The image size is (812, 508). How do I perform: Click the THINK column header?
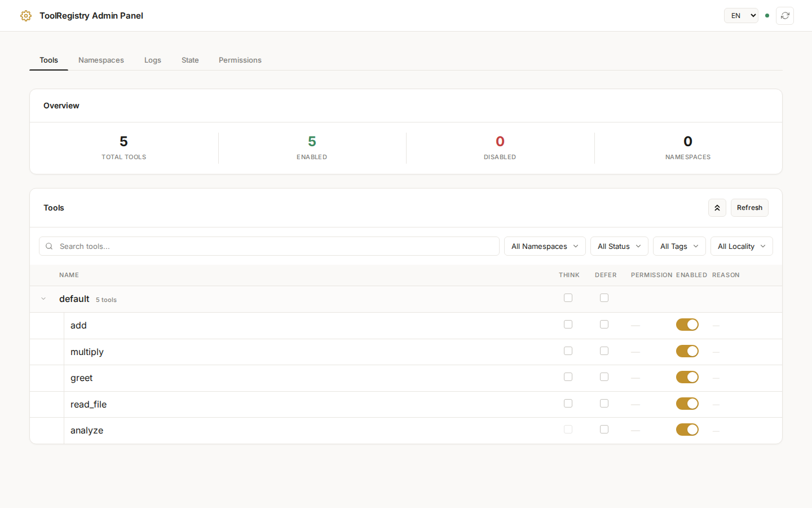tap(569, 275)
